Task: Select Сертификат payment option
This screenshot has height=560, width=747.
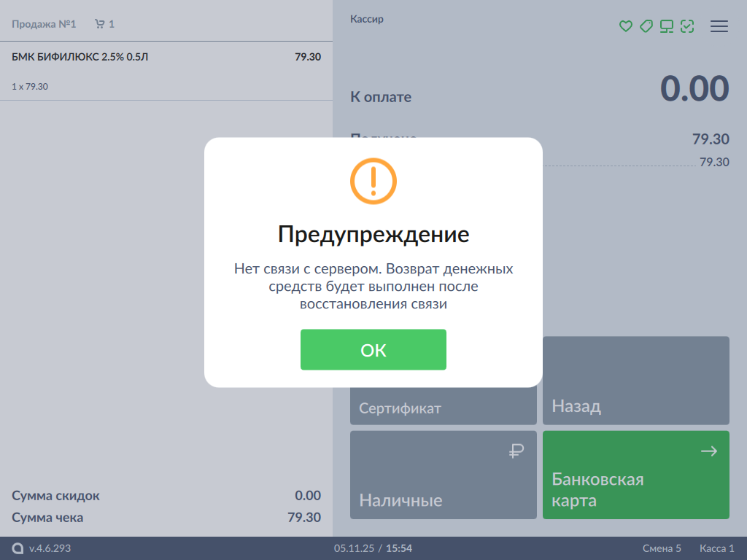Action: 443,408
